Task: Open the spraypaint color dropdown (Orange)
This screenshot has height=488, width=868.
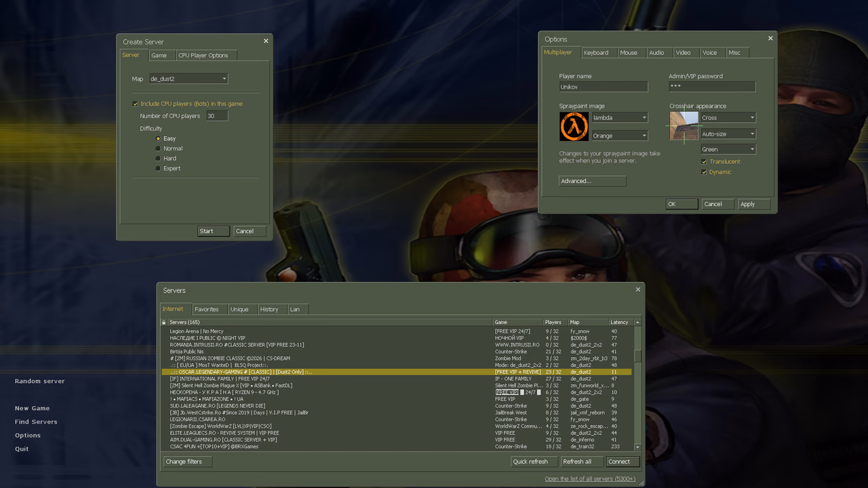Action: [x=620, y=136]
